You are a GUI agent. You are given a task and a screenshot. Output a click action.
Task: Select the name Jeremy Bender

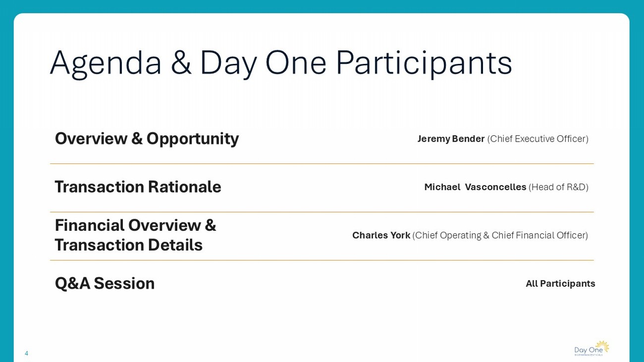(451, 139)
